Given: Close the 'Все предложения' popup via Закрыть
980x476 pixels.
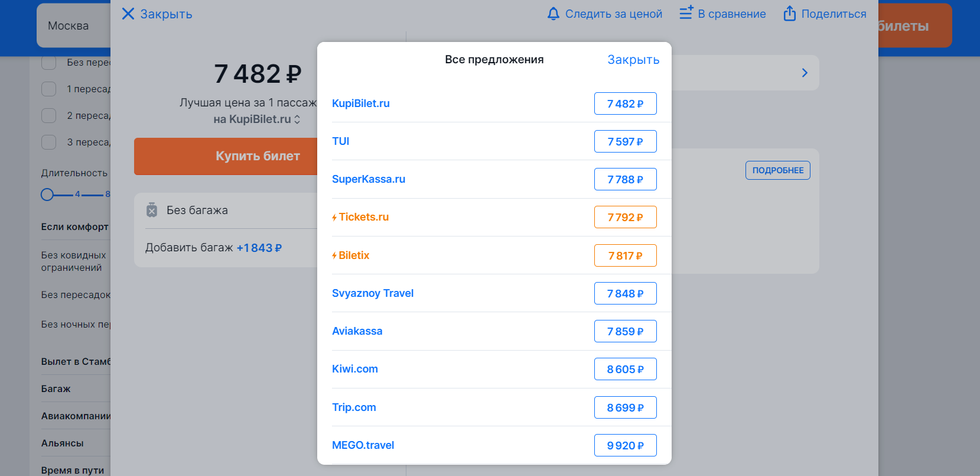Looking at the screenshot, I should [x=633, y=60].
